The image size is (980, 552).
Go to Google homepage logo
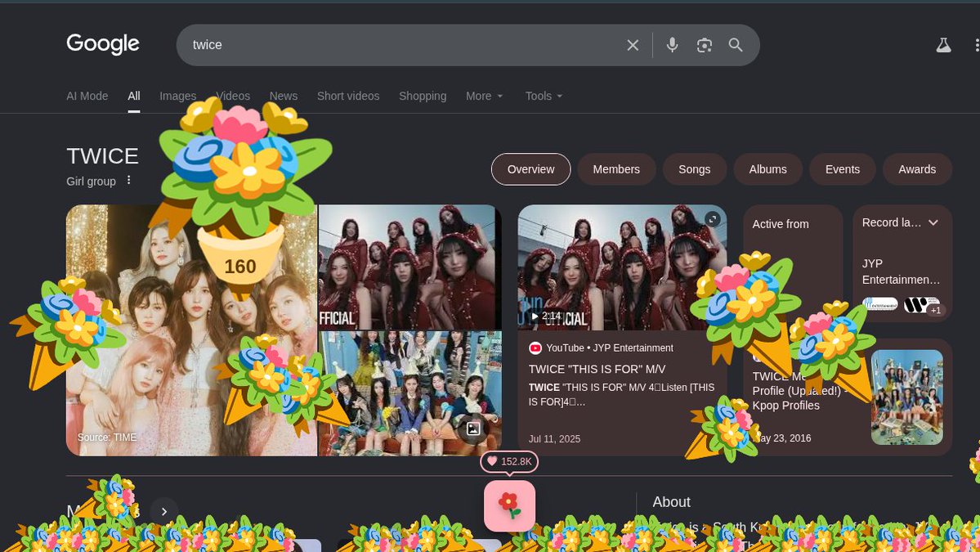[103, 44]
